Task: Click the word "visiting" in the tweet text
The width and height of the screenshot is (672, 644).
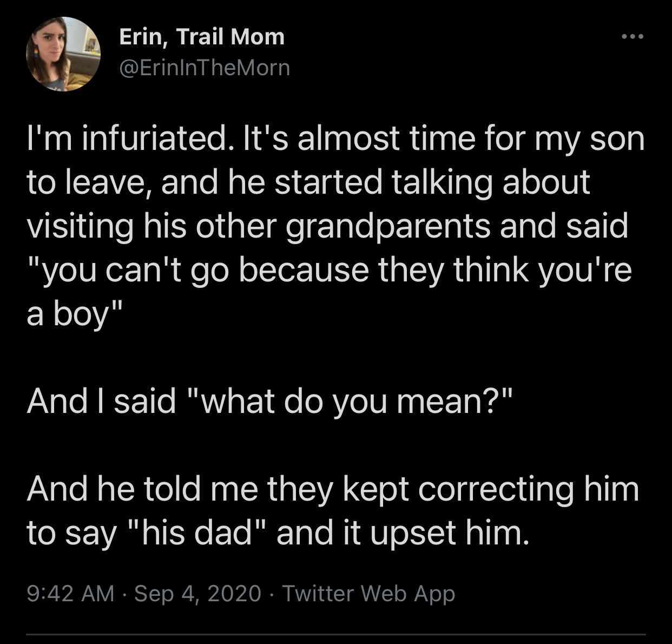Action: tap(80, 226)
